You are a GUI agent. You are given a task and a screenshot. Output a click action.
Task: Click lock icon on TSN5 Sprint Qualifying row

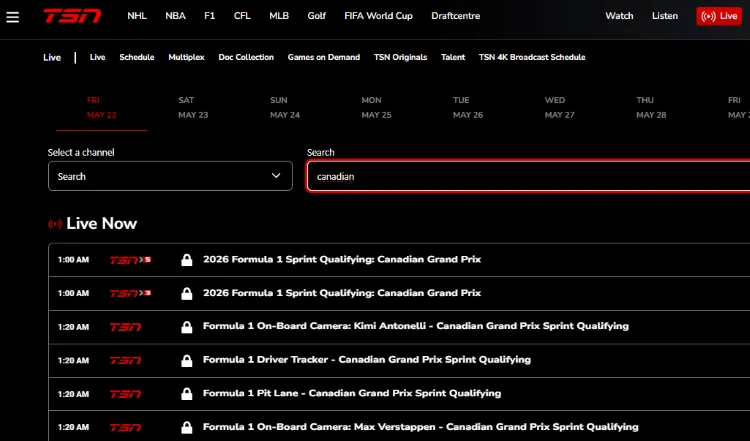tap(187, 260)
